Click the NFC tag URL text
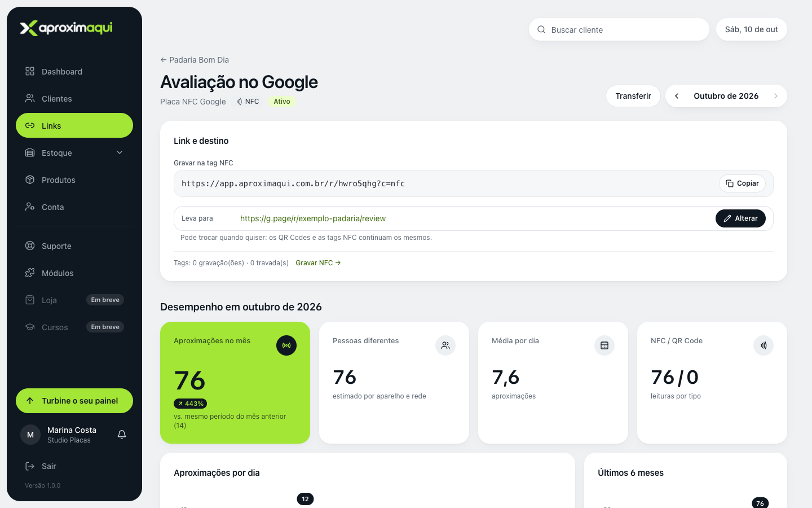 coord(293,183)
